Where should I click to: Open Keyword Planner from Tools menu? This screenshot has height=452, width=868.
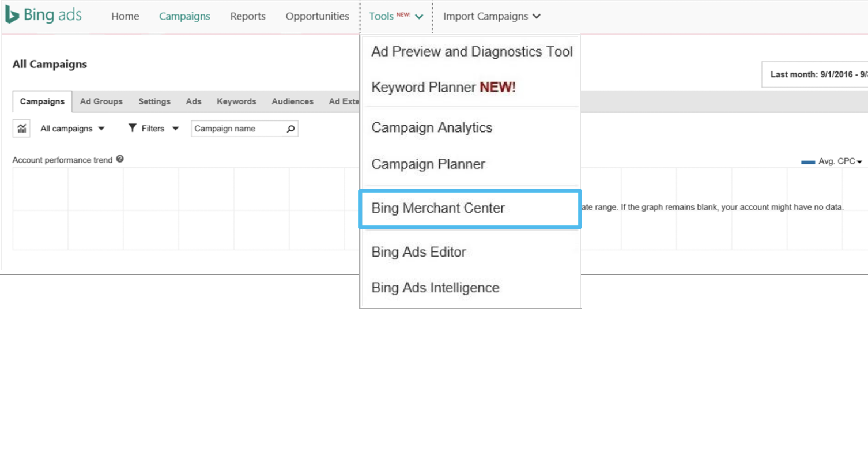point(443,88)
